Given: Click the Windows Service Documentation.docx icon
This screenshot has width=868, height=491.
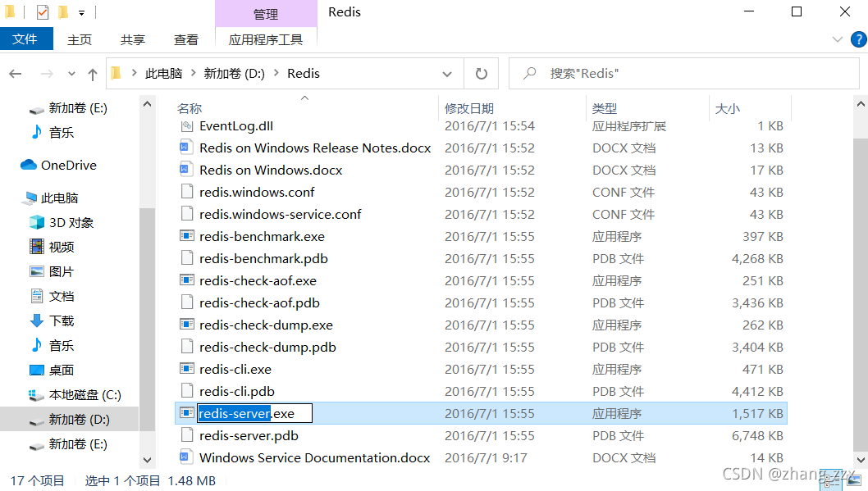Looking at the screenshot, I should (186, 457).
